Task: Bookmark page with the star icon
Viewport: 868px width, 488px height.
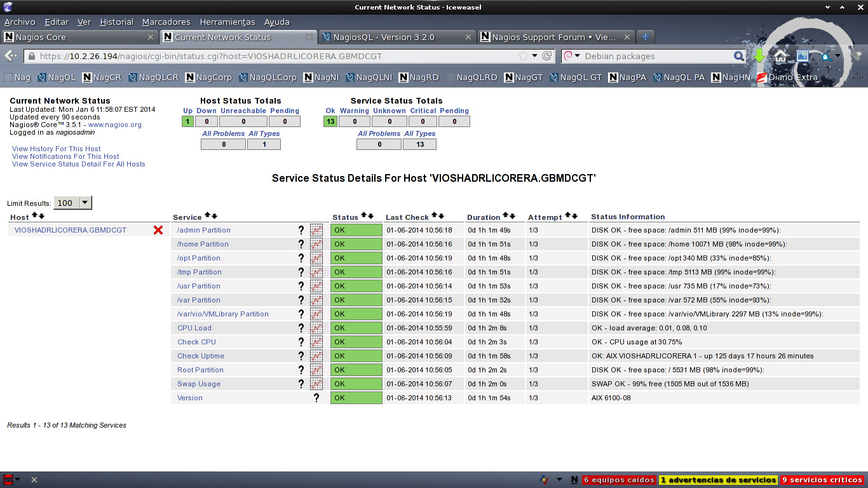Action: [x=523, y=56]
